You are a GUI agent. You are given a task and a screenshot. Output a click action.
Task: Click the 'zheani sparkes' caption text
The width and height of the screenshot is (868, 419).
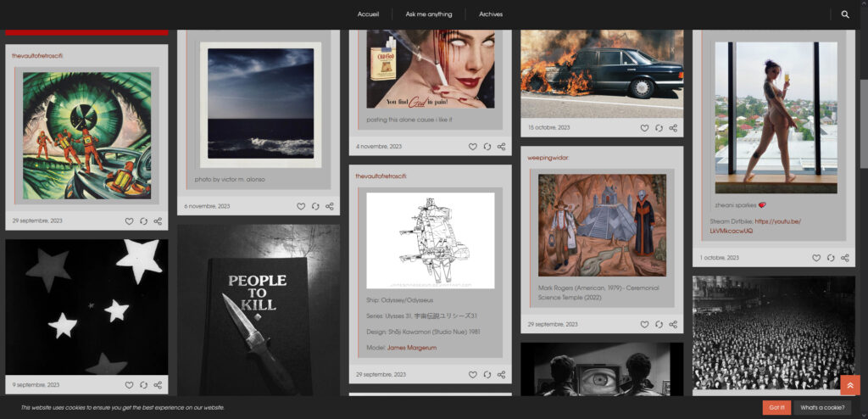coord(739,205)
